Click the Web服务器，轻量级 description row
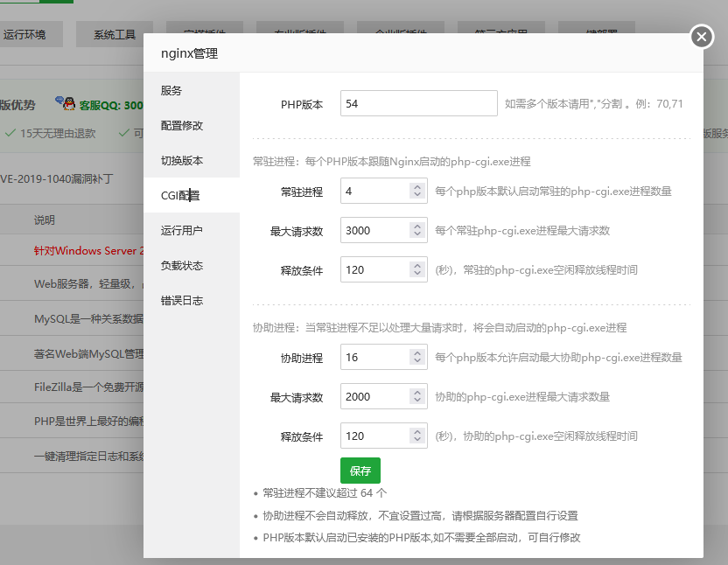The height and width of the screenshot is (565, 728). tap(88, 283)
